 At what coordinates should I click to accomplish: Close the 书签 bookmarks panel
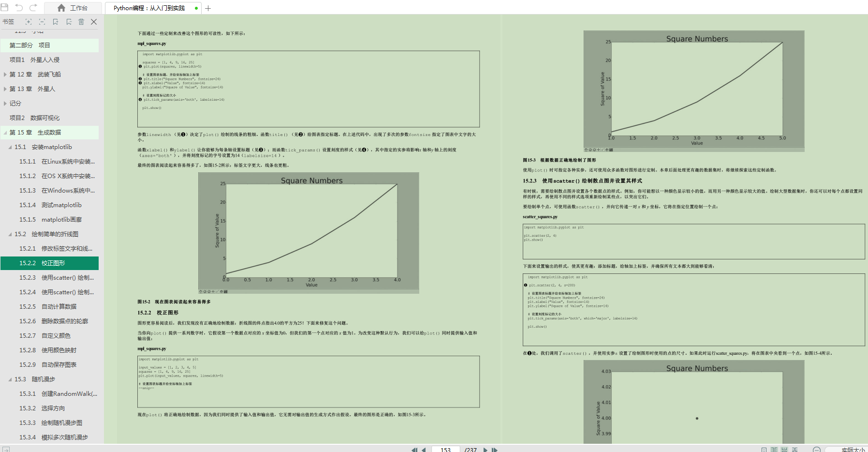click(94, 22)
